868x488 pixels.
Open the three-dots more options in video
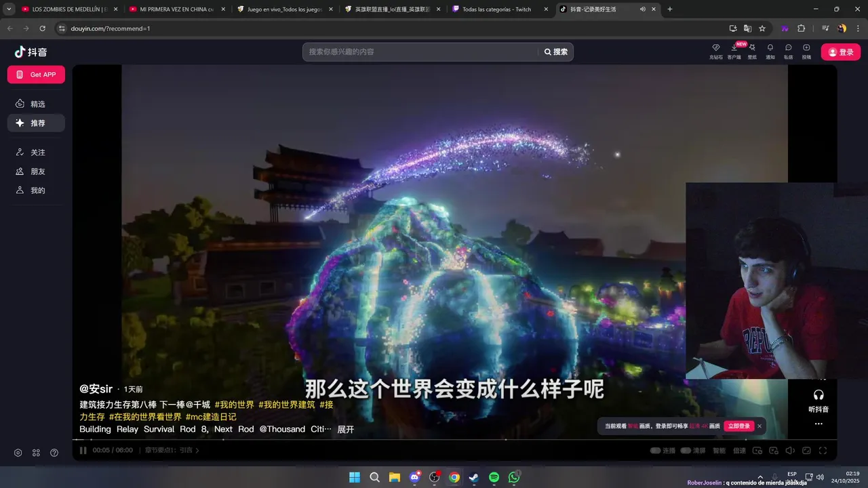818,424
